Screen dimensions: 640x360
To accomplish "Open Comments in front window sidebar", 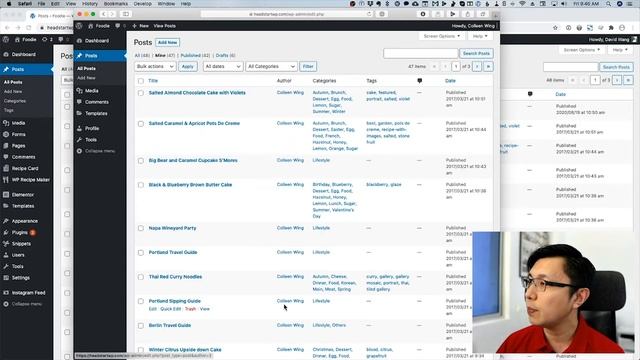I will coord(96,102).
